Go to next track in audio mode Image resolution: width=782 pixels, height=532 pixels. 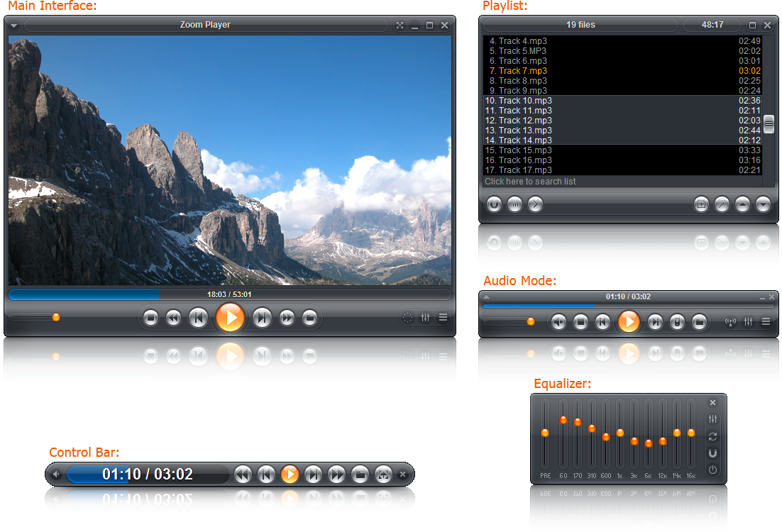[655, 322]
